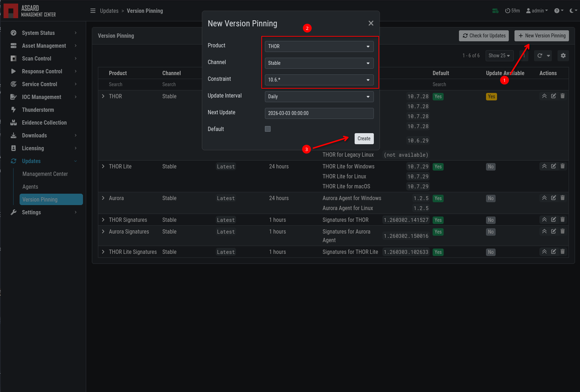Click the Create button in dialog

pos(364,138)
